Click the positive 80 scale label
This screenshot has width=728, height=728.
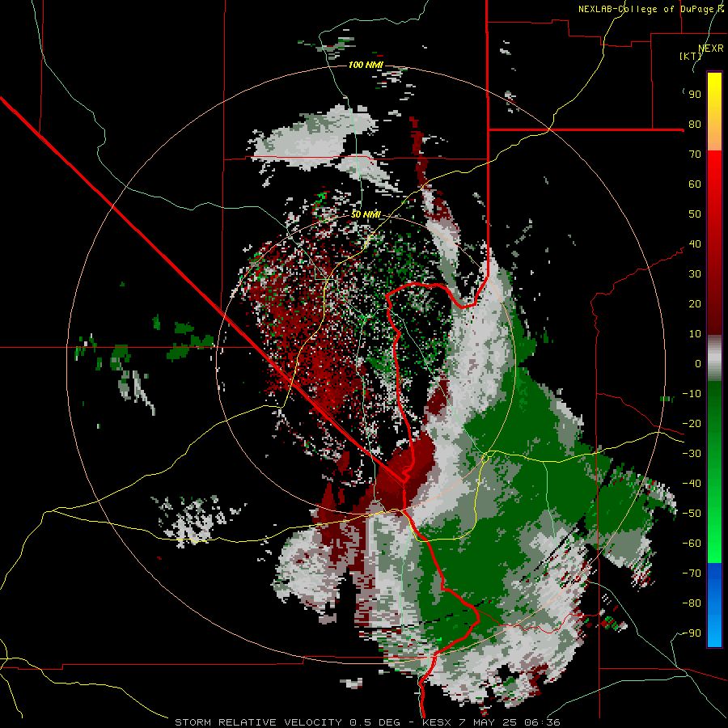click(x=695, y=125)
